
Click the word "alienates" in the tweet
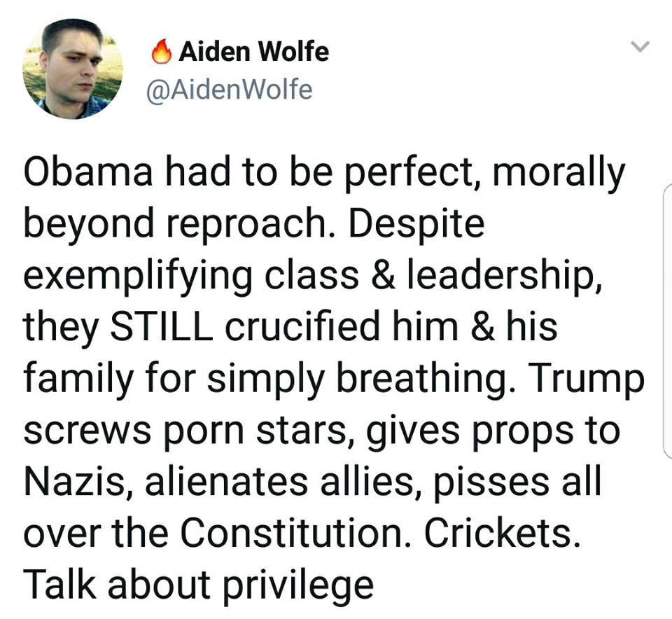point(226,482)
